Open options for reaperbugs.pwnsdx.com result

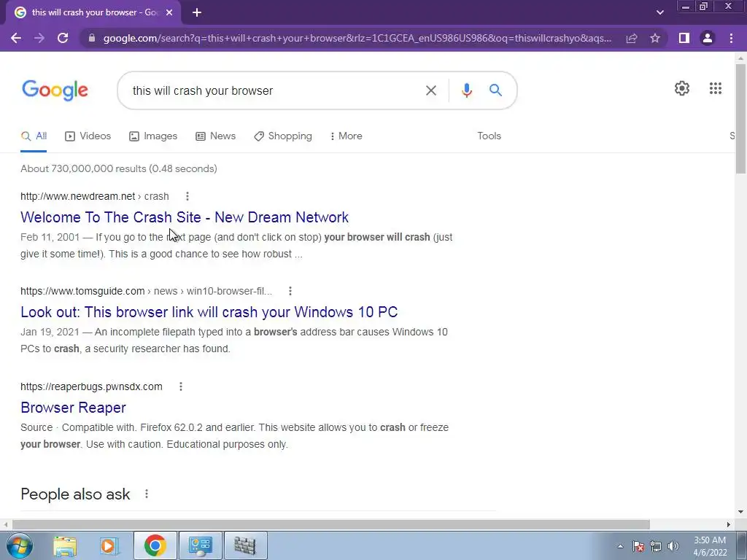pyautogui.click(x=181, y=386)
